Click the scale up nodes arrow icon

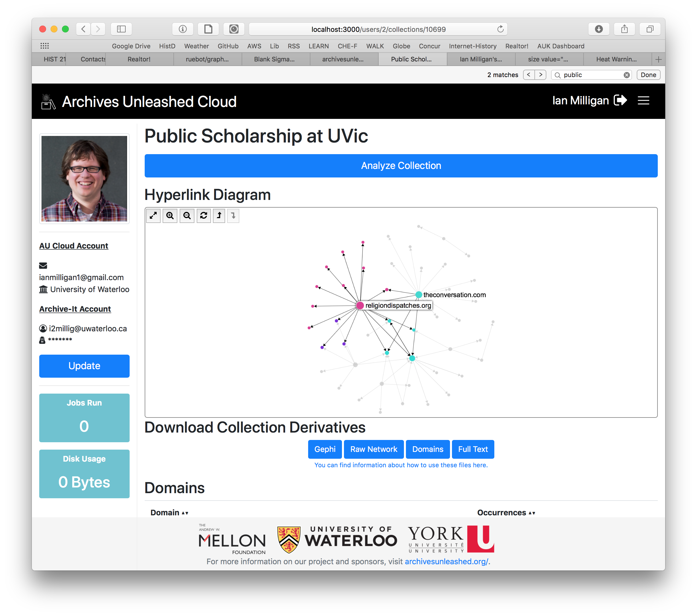coord(219,216)
